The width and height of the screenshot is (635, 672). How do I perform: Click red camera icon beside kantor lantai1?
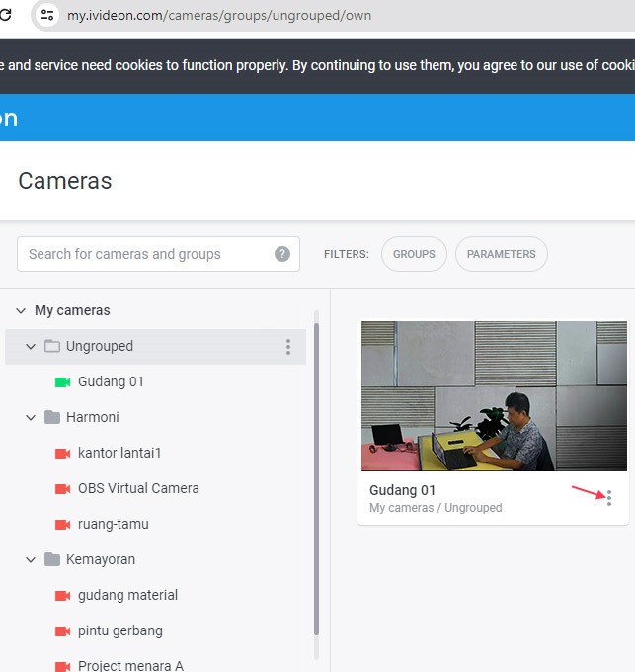[62, 453]
